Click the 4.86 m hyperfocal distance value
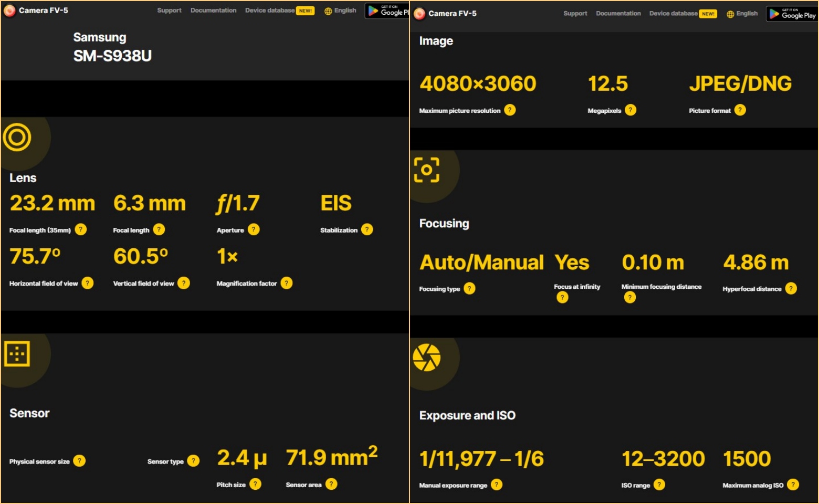 (756, 262)
